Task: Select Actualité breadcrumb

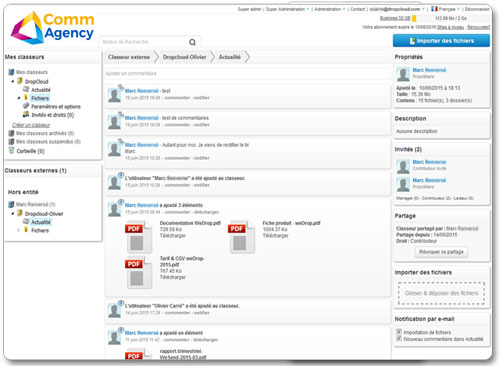Action: (230, 57)
